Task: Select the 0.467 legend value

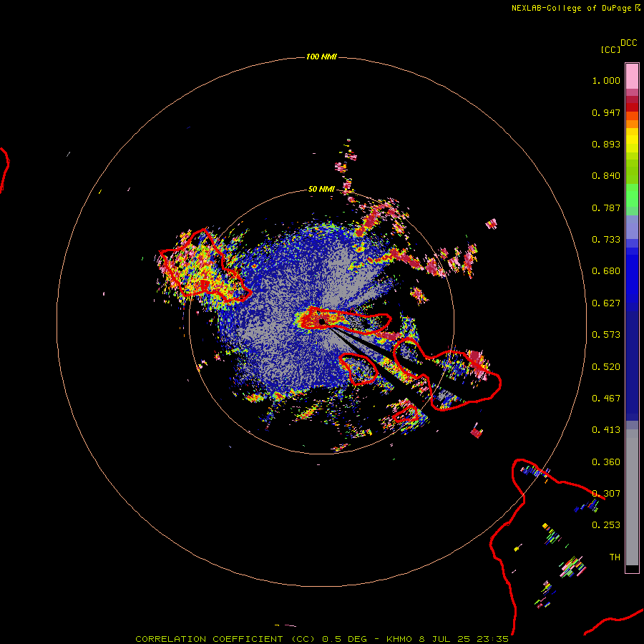Action: click(606, 399)
